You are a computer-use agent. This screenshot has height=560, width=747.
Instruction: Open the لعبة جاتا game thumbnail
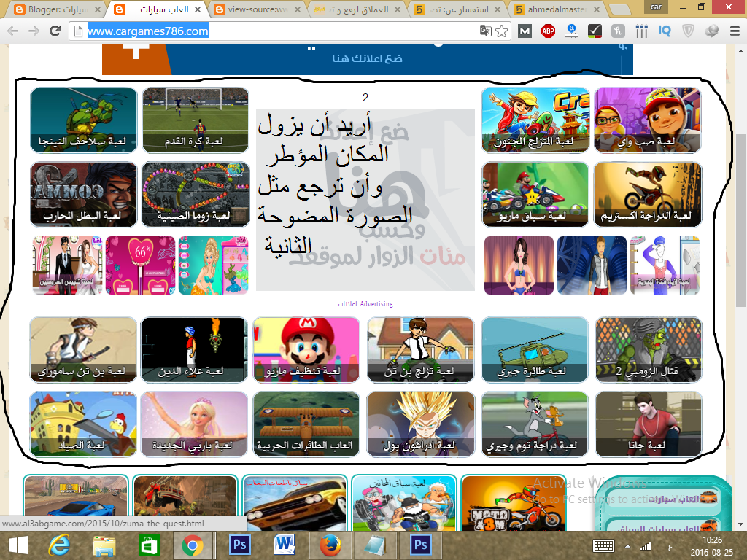(649, 424)
